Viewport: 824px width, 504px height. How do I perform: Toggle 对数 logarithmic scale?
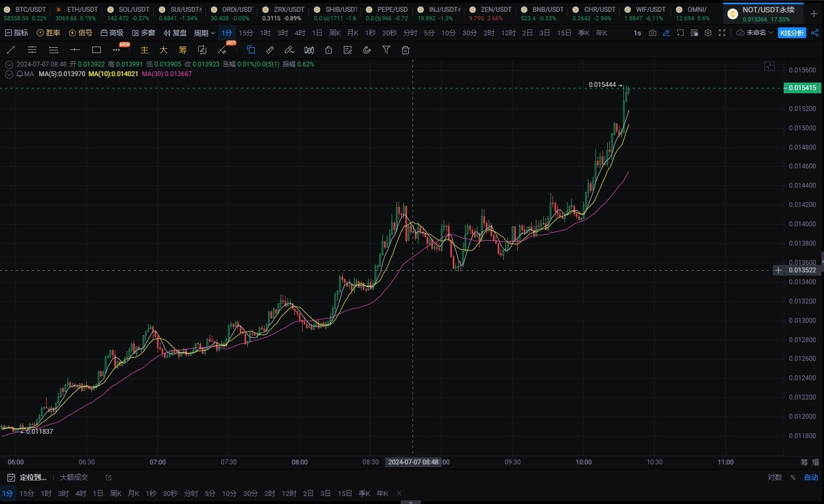(x=775, y=477)
